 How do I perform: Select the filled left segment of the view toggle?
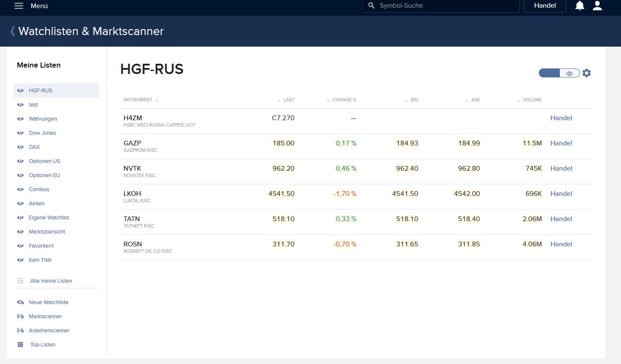pos(549,73)
